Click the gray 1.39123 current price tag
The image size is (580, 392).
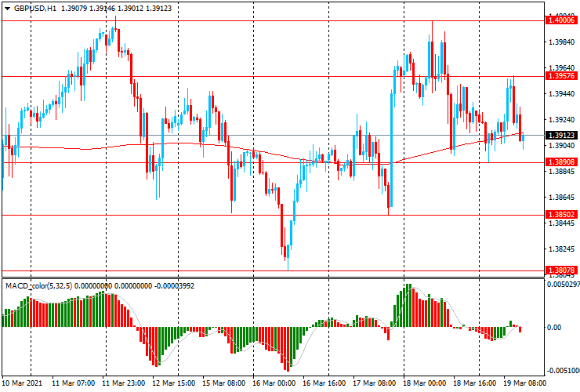point(561,135)
